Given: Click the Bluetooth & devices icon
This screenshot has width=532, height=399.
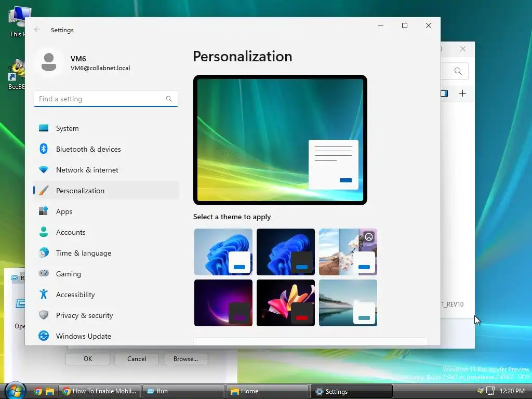Looking at the screenshot, I should (x=44, y=149).
